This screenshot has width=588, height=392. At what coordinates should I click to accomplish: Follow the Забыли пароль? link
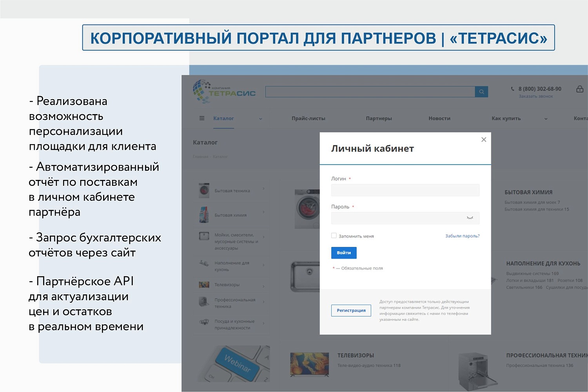463,236
